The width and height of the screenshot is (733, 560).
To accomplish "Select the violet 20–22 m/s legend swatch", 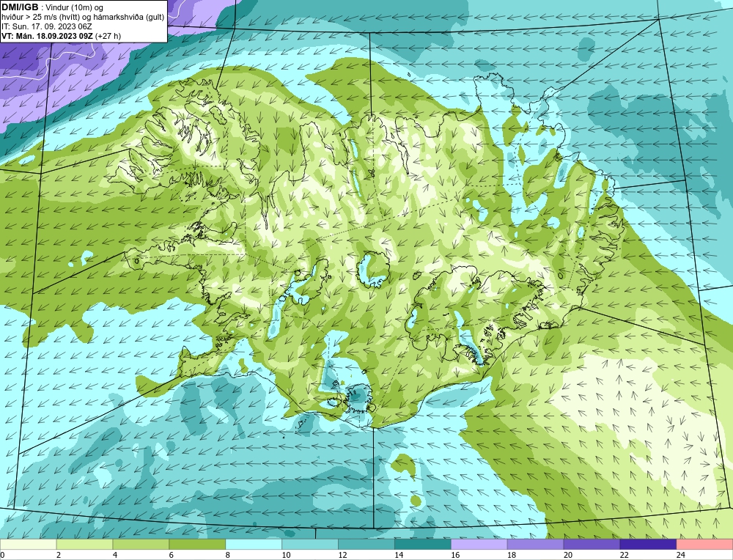I will [592, 545].
